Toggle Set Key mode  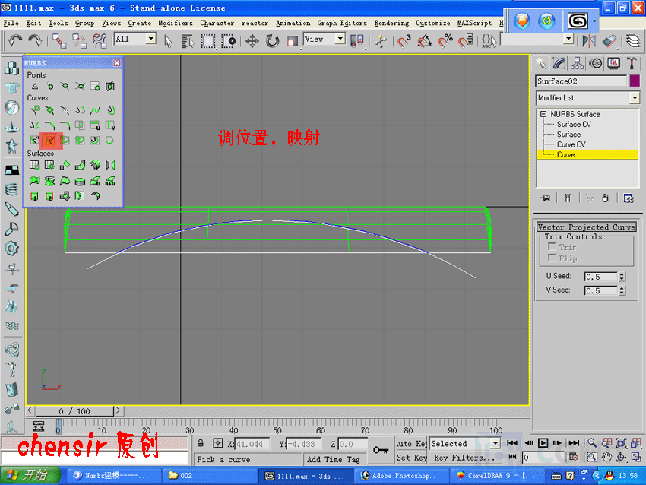point(411,457)
